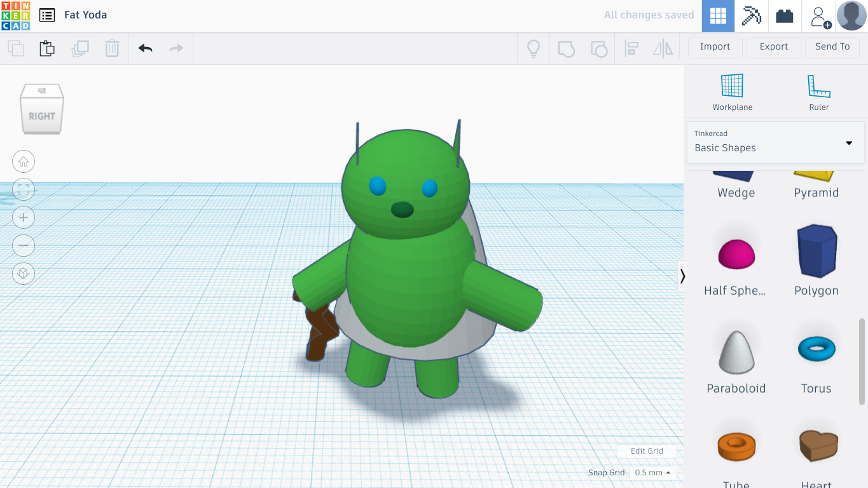Click the Send To button
Viewport: 868px width, 488px height.
point(832,47)
